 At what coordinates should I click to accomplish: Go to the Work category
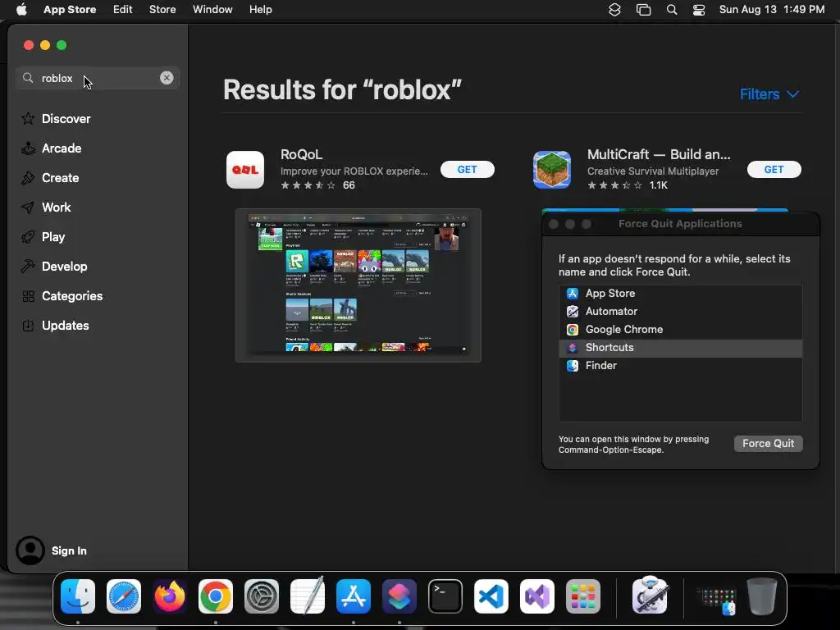(x=46, y=208)
